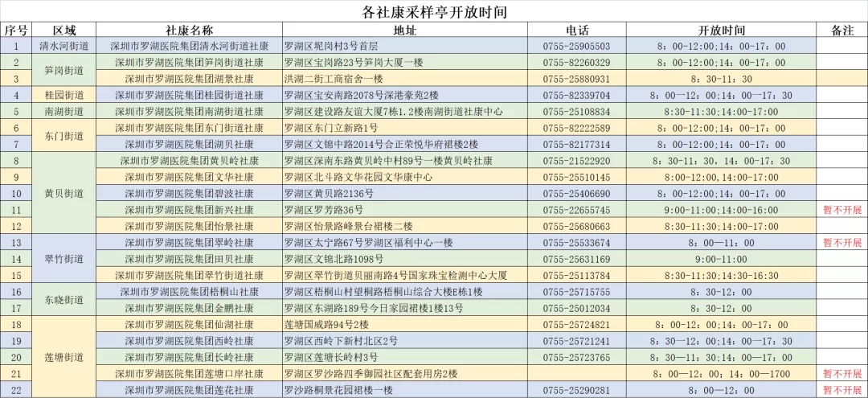Click the merged region cell '翠竹街道'
This screenshot has width=868, height=398.
(64, 259)
